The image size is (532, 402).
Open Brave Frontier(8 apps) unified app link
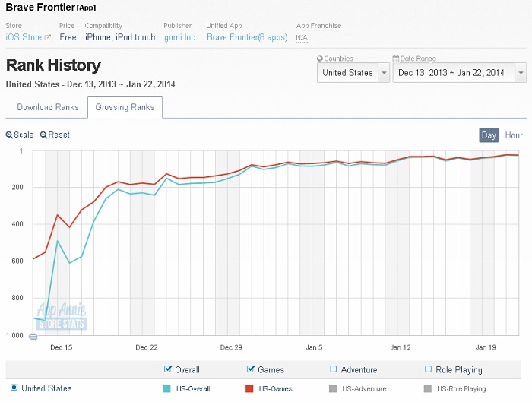pos(247,37)
